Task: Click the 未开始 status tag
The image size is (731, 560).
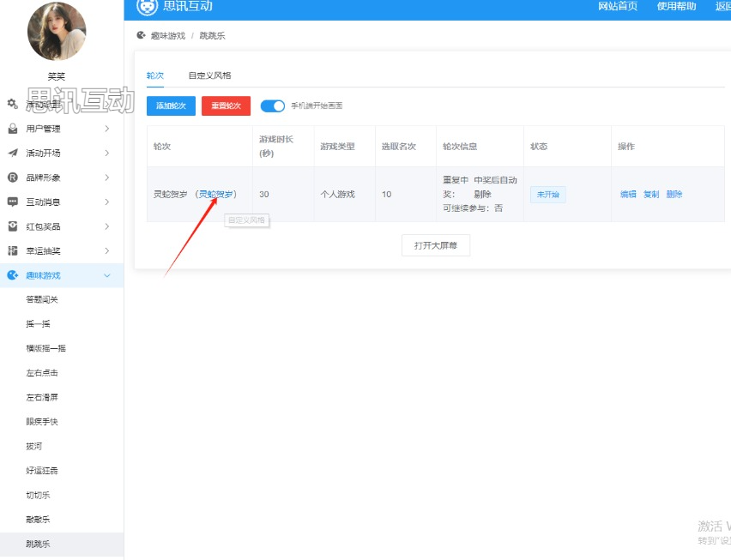Action: (547, 195)
